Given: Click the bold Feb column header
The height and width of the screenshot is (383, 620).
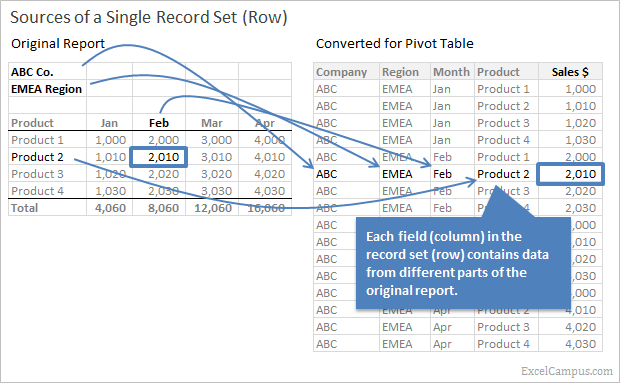Looking at the screenshot, I should tap(159, 123).
